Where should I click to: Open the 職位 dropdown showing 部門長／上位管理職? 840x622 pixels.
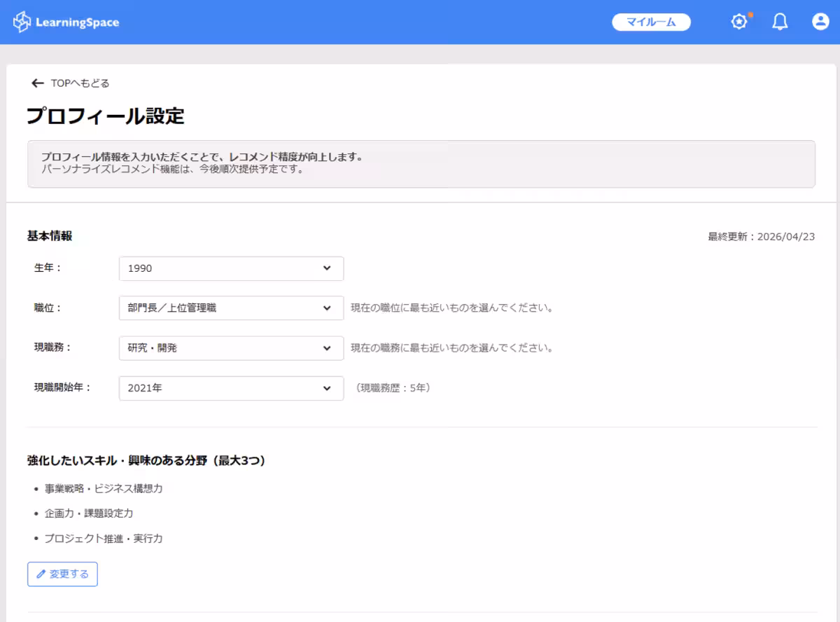(232, 308)
